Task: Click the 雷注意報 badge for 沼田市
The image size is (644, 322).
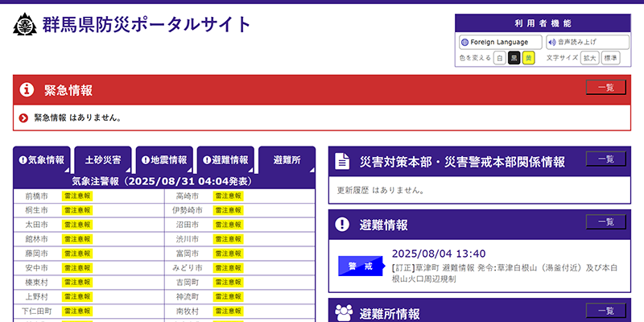Action: (229, 225)
